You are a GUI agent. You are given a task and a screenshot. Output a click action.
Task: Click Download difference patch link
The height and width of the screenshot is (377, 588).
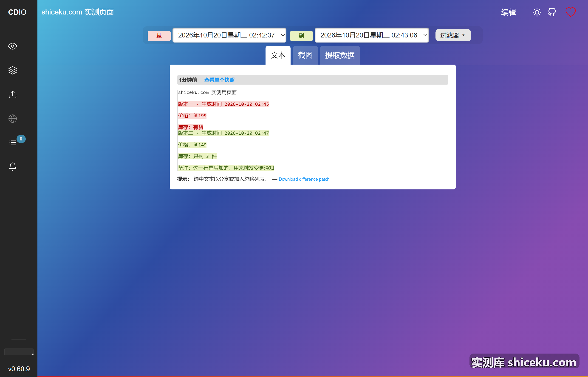coord(304,179)
